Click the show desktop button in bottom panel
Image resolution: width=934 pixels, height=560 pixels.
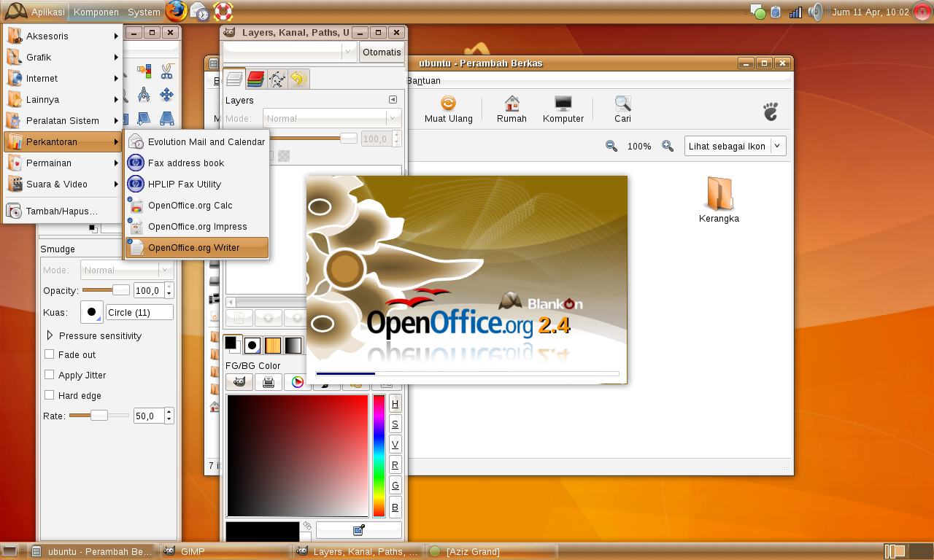[9, 551]
